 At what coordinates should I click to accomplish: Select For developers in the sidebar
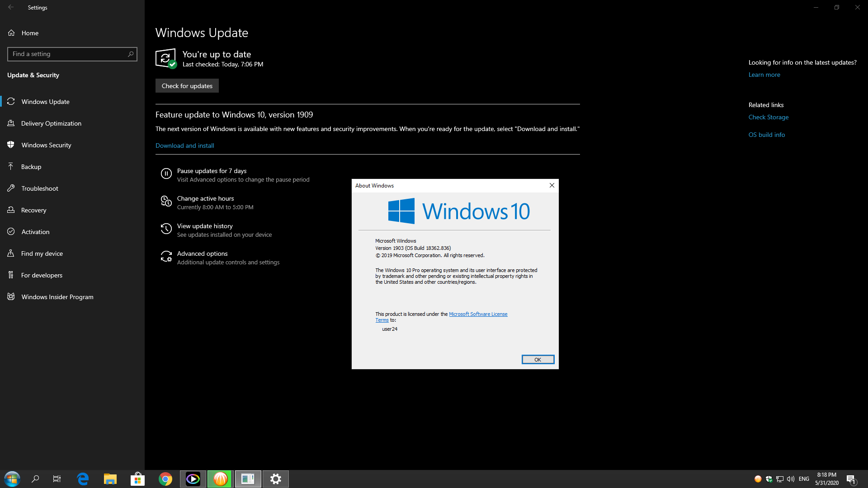click(72, 275)
